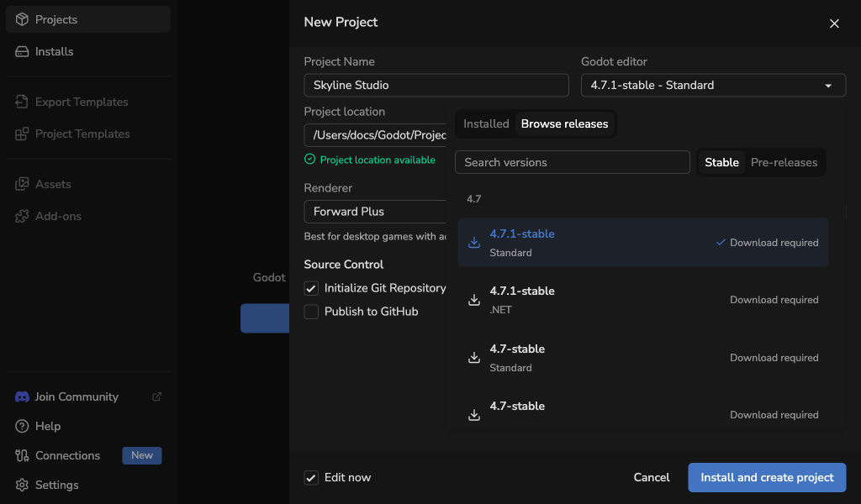Open Project Templates in the sidebar

[87, 134]
